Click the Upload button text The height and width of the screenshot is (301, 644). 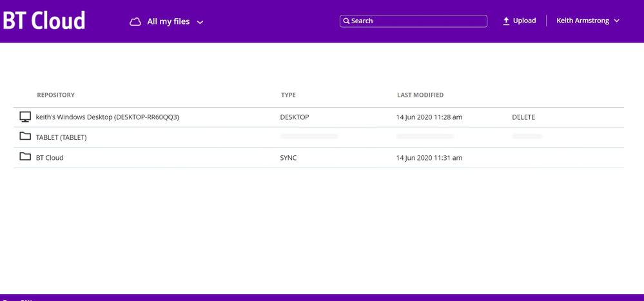(524, 21)
